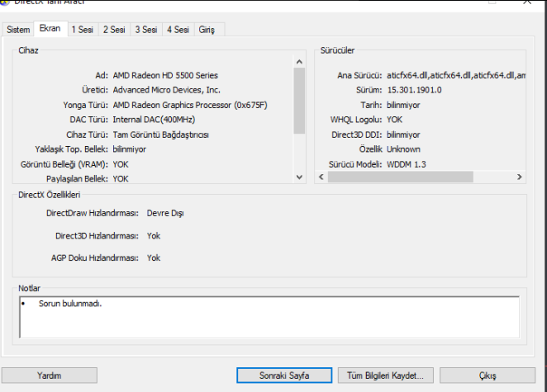The image size is (547, 392).
Task: Click the Ana Sürücü aticfx64.dll value
Action: click(456, 75)
